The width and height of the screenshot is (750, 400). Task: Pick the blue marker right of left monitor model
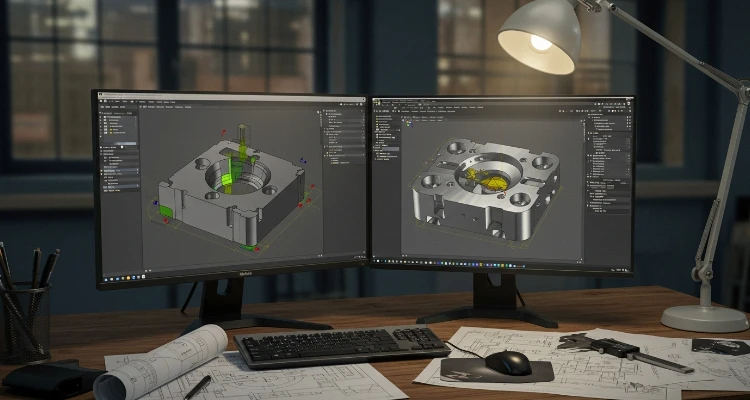click(302, 161)
